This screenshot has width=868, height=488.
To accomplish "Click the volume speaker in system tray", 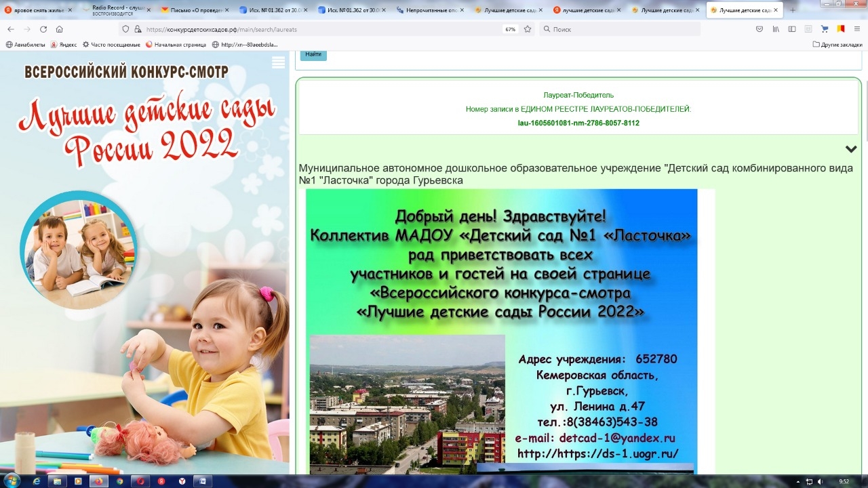I will [821, 481].
